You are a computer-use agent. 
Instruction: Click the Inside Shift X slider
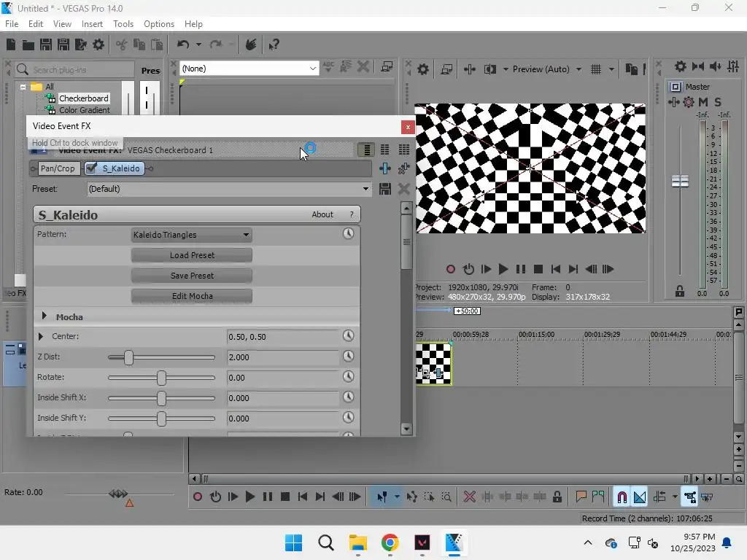161,398
